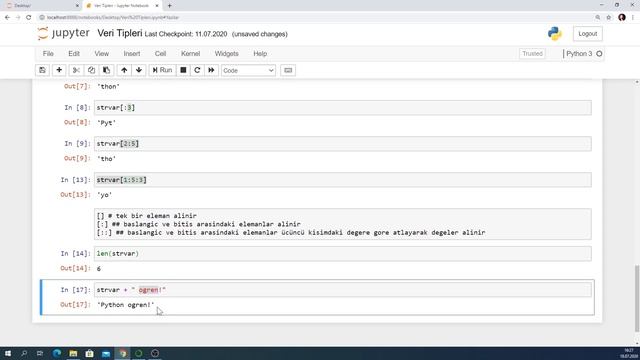Click into len(strvar) cell
640x360 pixels.
point(342,253)
